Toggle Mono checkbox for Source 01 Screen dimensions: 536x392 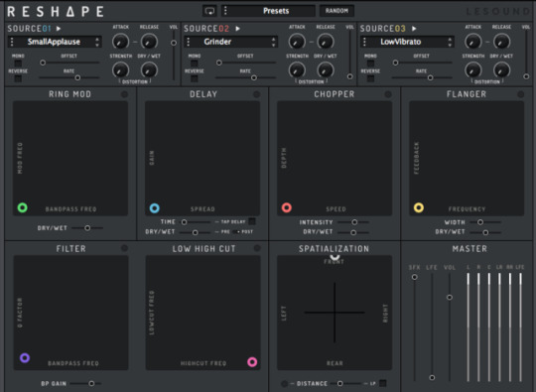[18, 64]
